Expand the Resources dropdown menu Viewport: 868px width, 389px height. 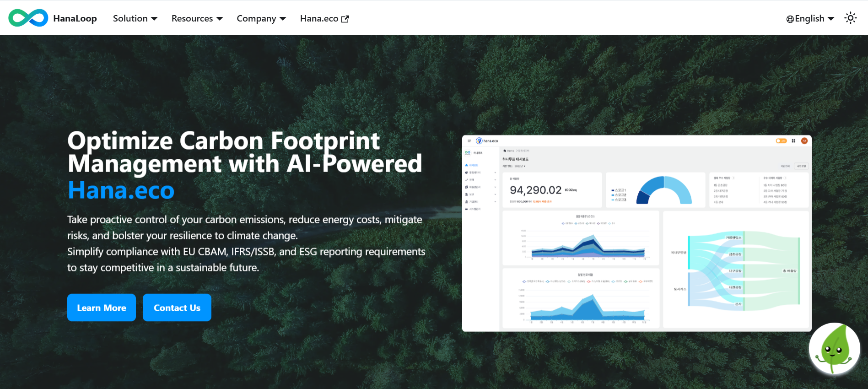197,18
